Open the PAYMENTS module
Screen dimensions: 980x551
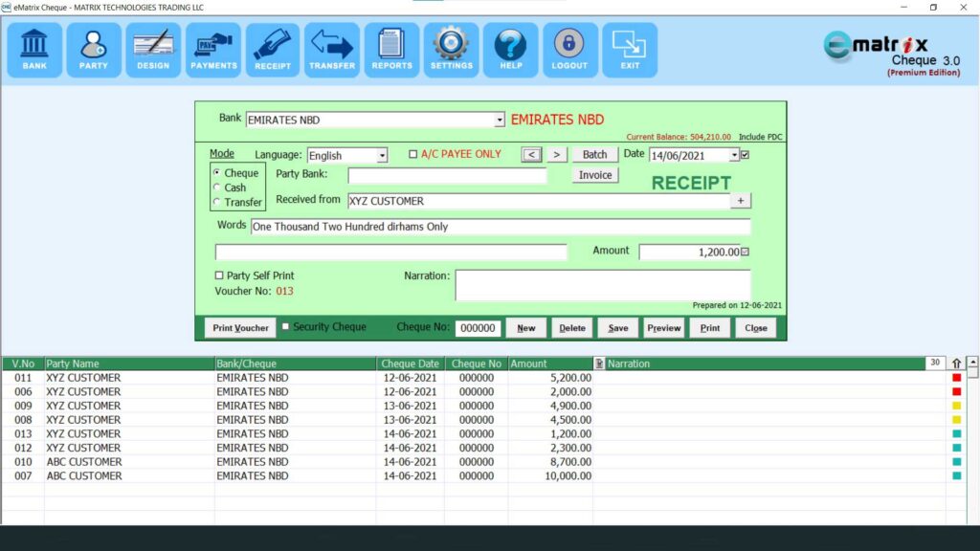212,49
